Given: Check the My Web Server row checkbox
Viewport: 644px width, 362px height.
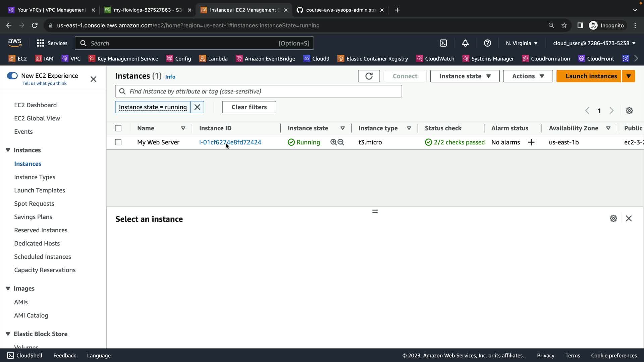Looking at the screenshot, I should tap(118, 142).
